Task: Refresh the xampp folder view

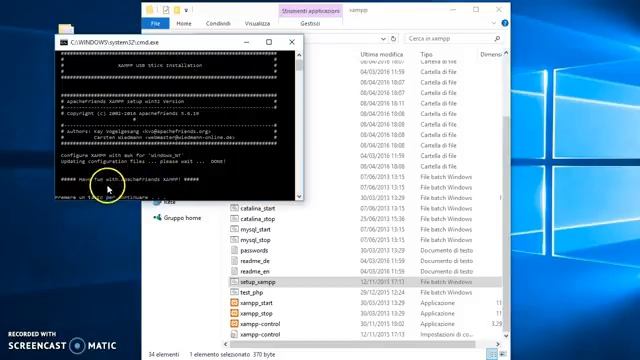Action: (393, 38)
